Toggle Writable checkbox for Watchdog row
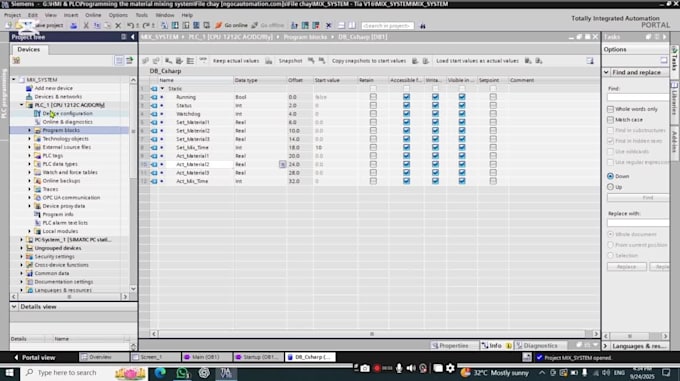Image resolution: width=680 pixels, height=381 pixels. (x=435, y=114)
